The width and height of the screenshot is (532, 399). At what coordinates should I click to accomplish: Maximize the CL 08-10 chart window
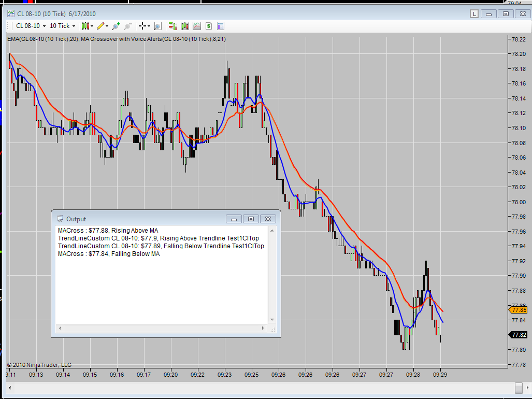506,14
